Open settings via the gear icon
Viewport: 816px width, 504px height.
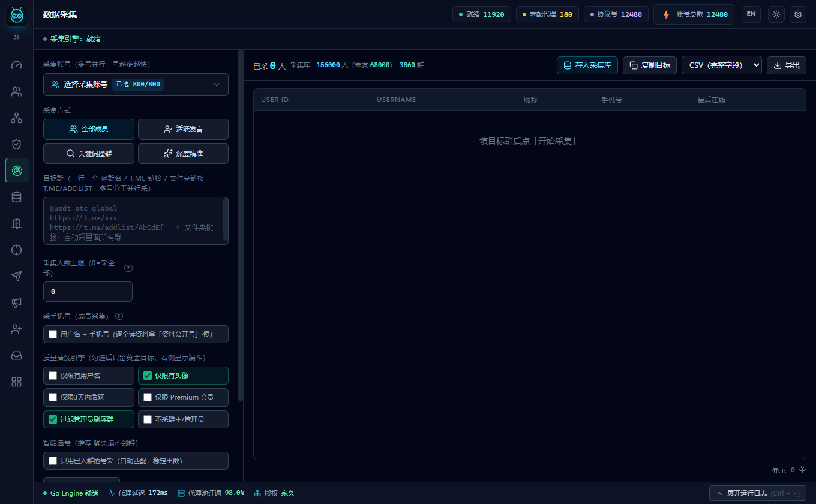(x=798, y=14)
